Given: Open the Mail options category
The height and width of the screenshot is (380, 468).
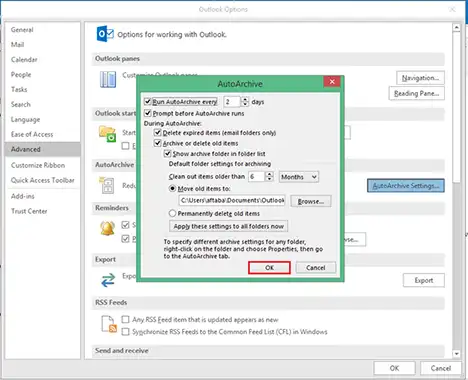Looking at the screenshot, I should [x=17, y=45].
